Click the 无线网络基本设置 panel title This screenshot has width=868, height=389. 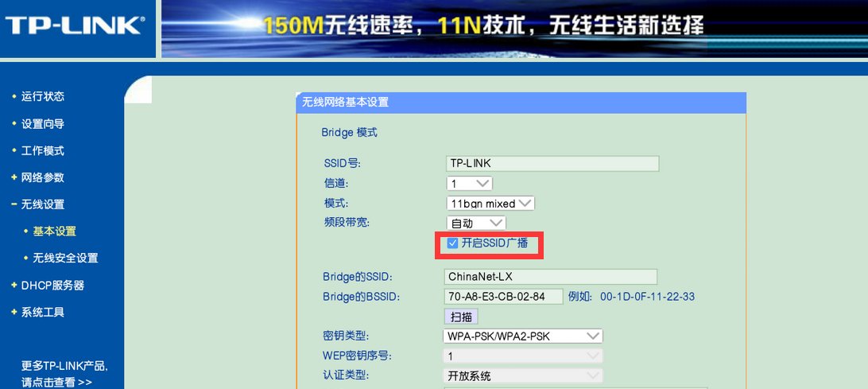[345, 102]
